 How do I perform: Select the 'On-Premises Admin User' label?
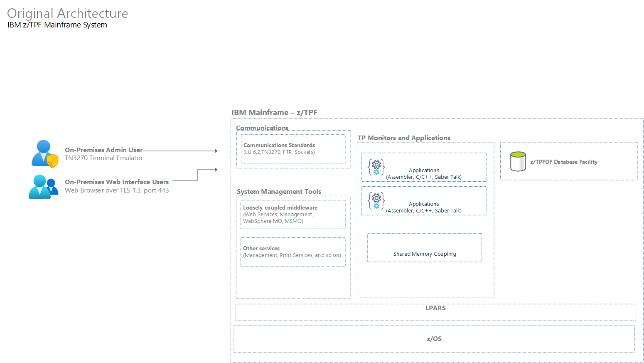click(103, 150)
